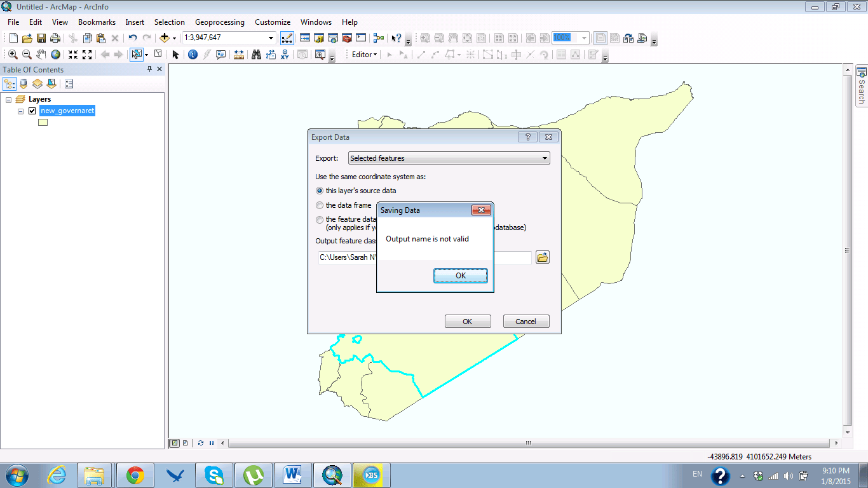
Task: Open the ArcToolbox red toolbox icon
Action: [347, 38]
